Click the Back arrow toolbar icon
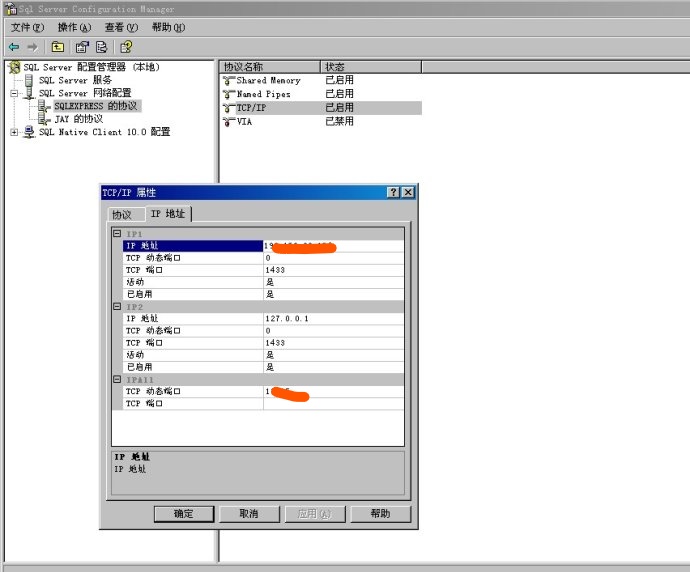This screenshot has width=690, height=572. coord(14,47)
